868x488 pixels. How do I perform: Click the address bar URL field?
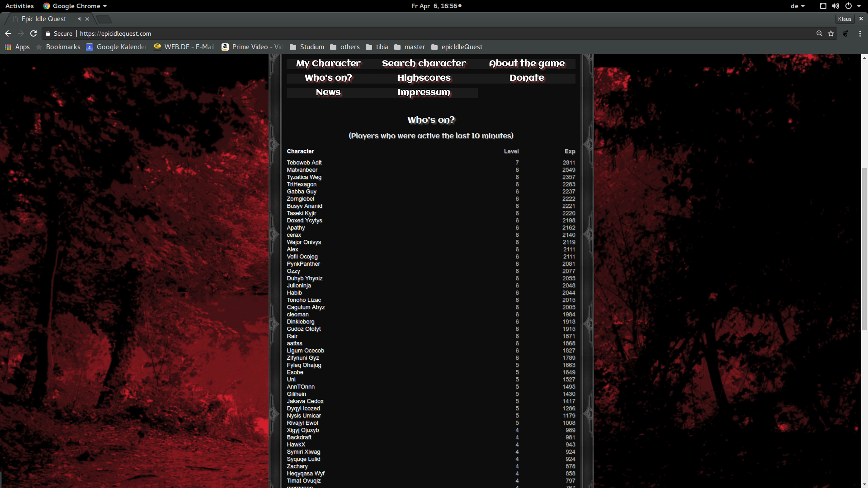coord(115,33)
